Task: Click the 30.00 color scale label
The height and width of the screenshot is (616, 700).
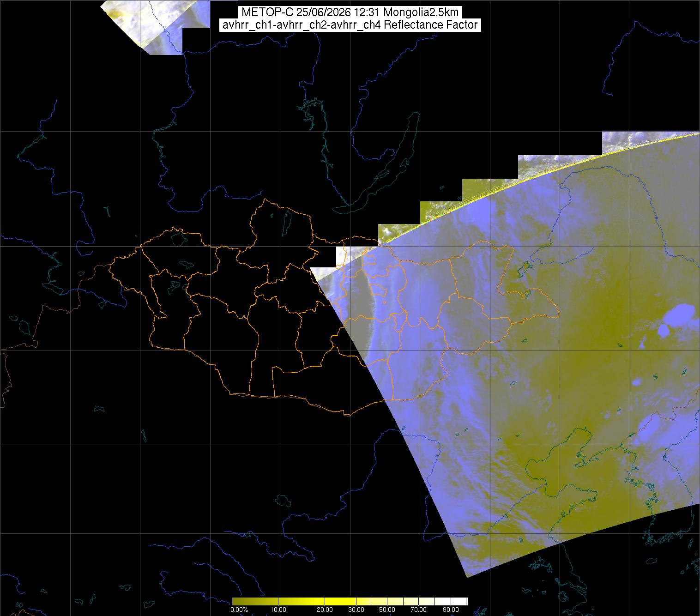Action: point(356,610)
